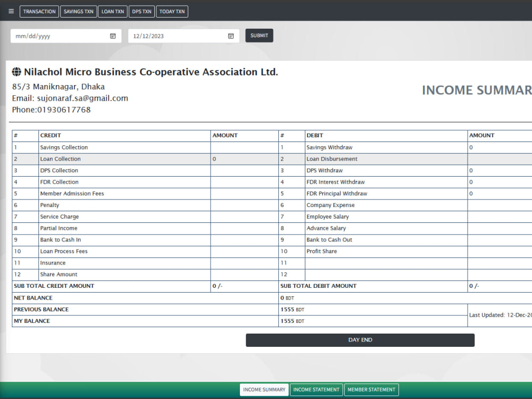Click the Partial Income entry
The height and width of the screenshot is (399, 532).
click(59, 228)
